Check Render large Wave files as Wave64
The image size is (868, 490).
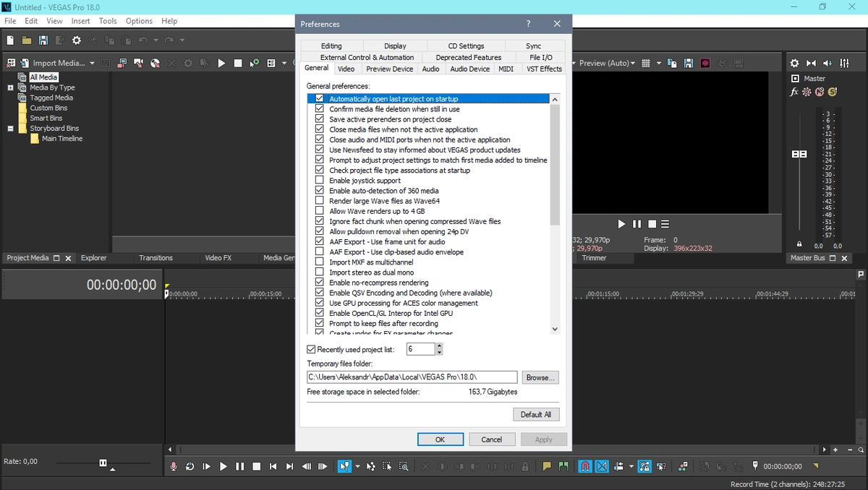320,200
